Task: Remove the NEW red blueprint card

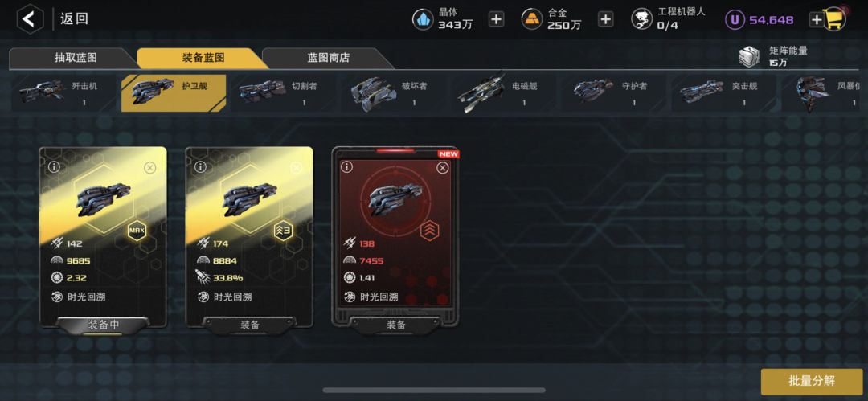Action: click(x=442, y=167)
